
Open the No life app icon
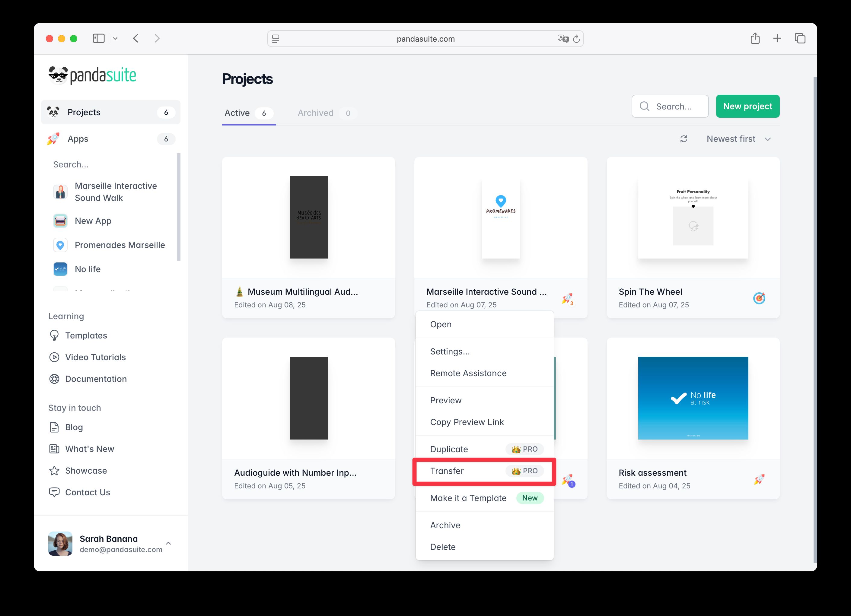60,269
